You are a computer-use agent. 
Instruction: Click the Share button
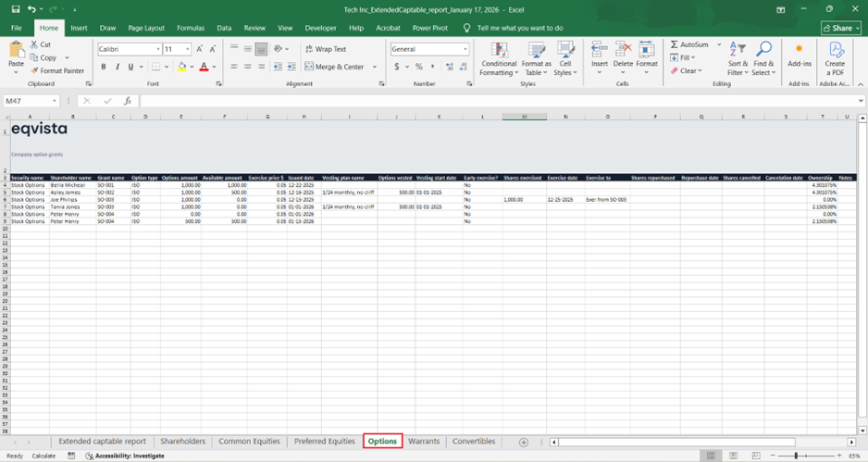click(840, 28)
